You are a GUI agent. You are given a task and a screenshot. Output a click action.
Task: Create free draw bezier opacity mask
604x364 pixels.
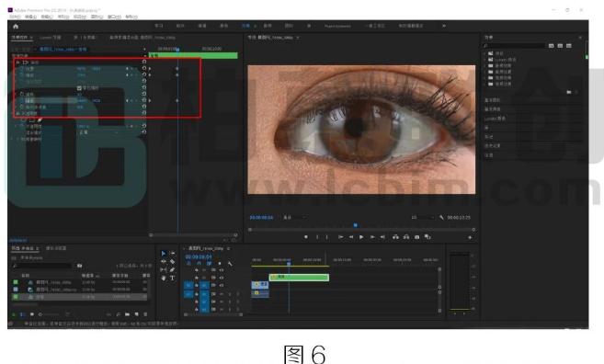coord(40,119)
